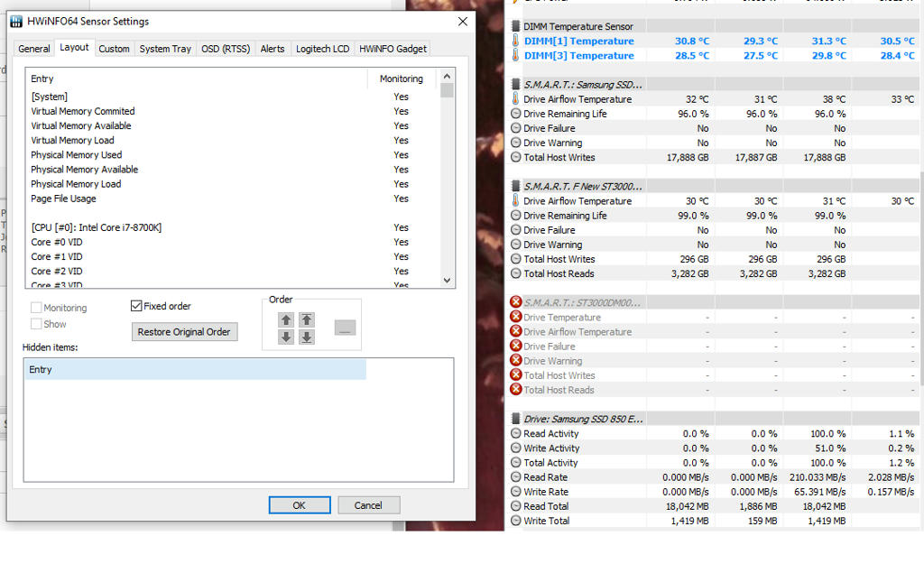Click the icon beside Read Rate
This screenshot has width=924, height=573.
(x=515, y=477)
